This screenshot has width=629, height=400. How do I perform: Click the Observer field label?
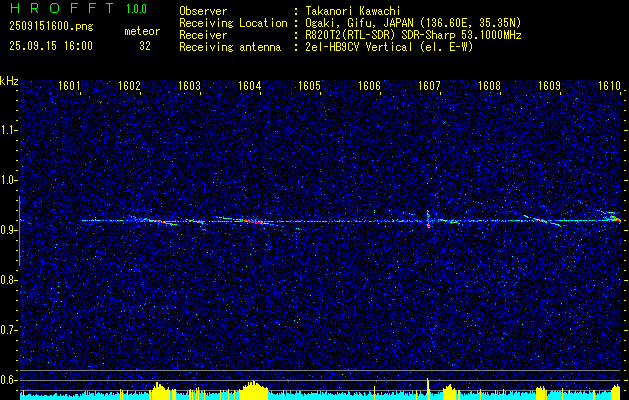tap(203, 11)
